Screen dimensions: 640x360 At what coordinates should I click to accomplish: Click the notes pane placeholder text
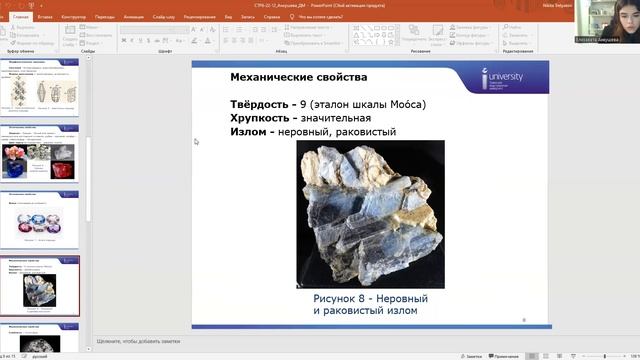click(138, 341)
